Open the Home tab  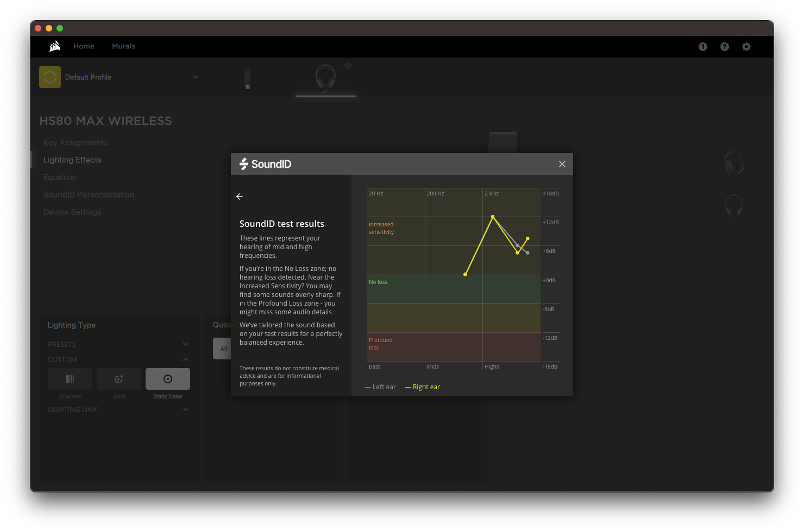click(84, 47)
